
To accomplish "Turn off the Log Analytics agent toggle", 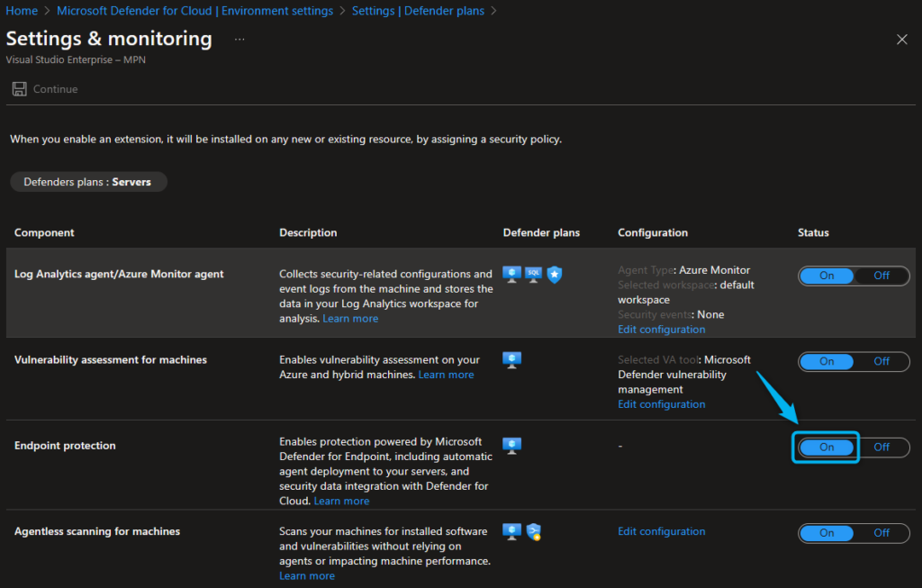I will click(881, 276).
